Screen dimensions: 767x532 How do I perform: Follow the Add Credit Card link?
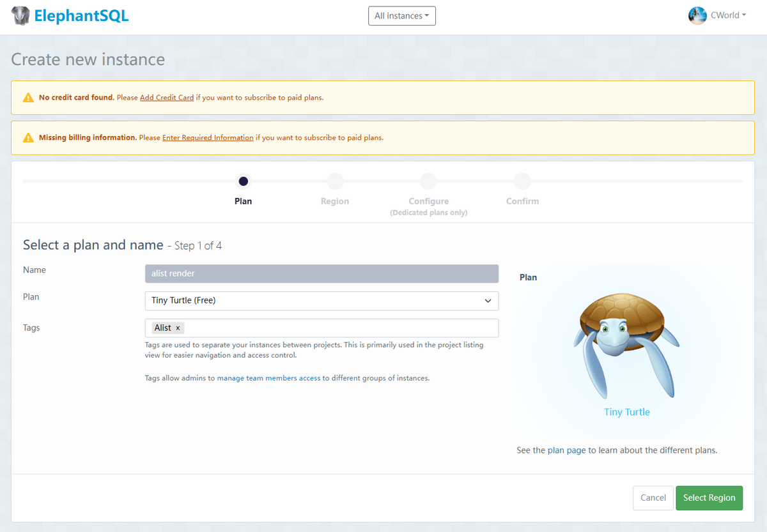coord(167,98)
